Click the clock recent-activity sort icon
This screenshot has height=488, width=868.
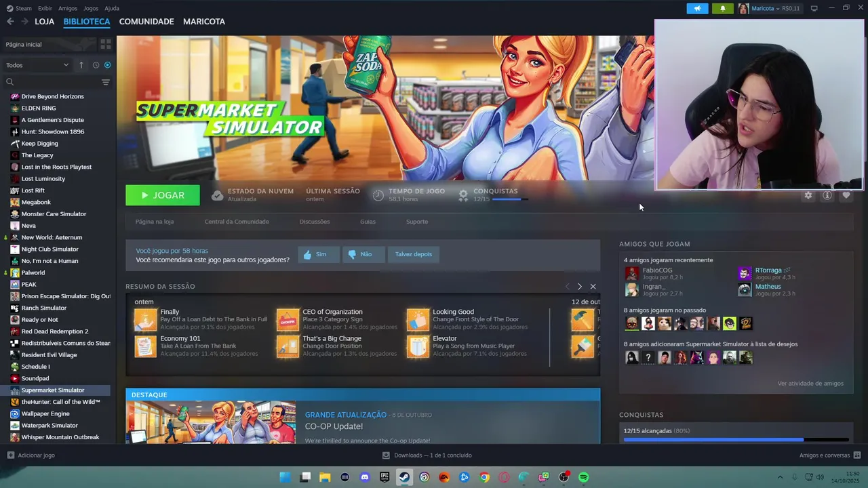96,65
